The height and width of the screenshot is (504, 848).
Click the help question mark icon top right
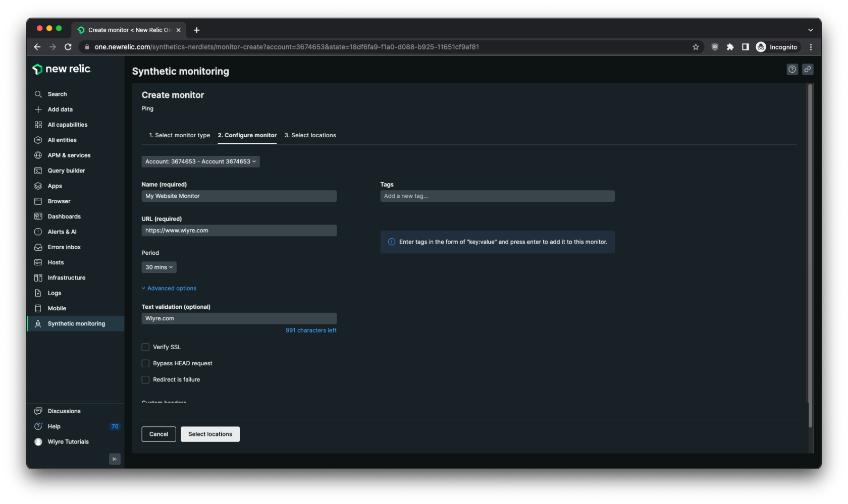(792, 70)
